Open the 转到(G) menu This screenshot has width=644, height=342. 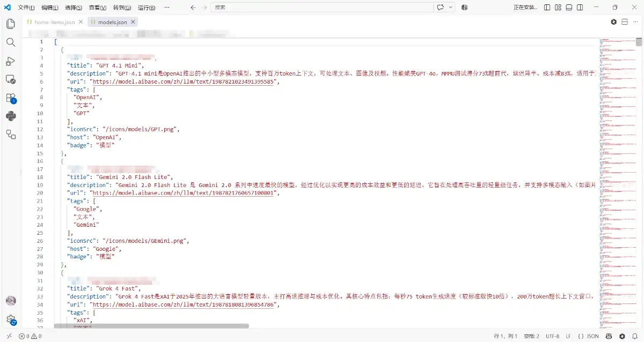pyautogui.click(x=122, y=8)
